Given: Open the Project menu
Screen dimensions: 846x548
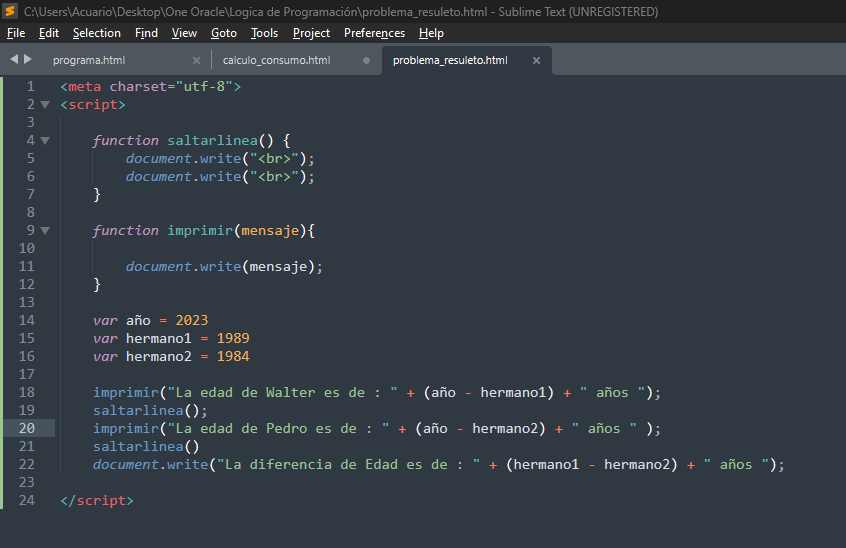Looking at the screenshot, I should 311,33.
